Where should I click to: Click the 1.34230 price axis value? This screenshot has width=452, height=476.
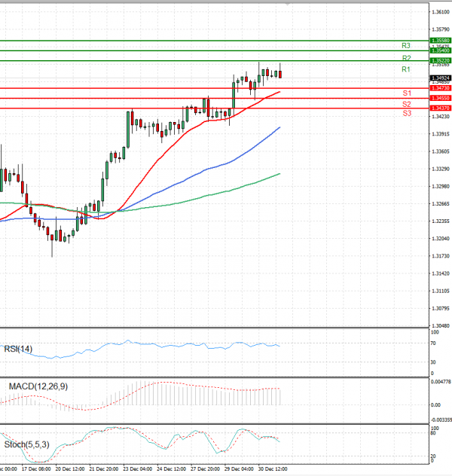tap(441, 117)
